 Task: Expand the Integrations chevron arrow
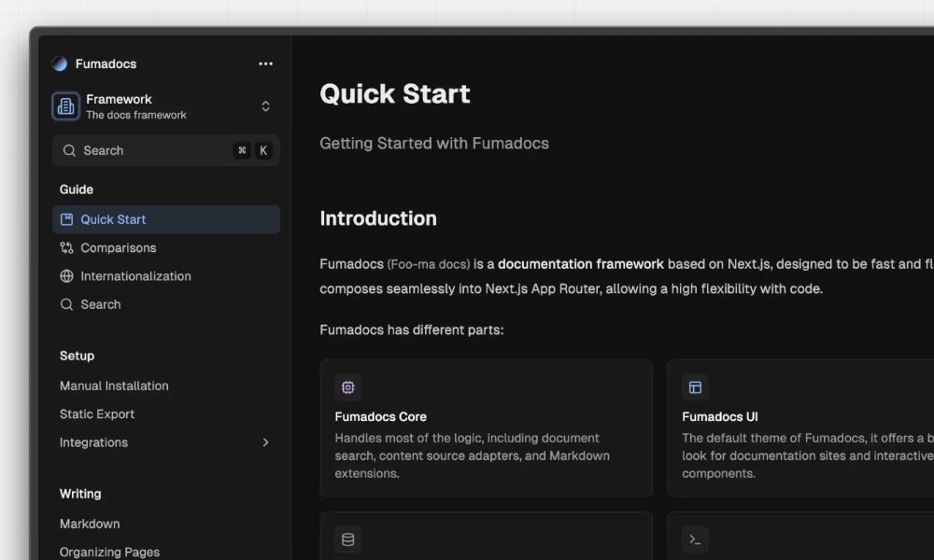[265, 442]
